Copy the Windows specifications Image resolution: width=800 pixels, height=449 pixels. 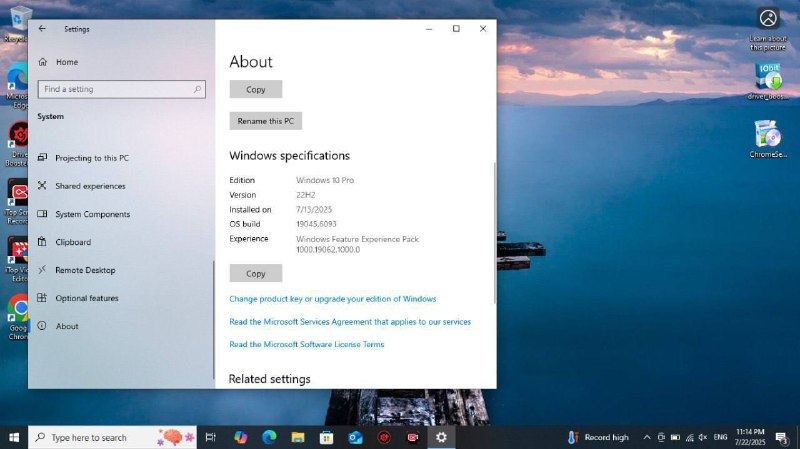256,273
